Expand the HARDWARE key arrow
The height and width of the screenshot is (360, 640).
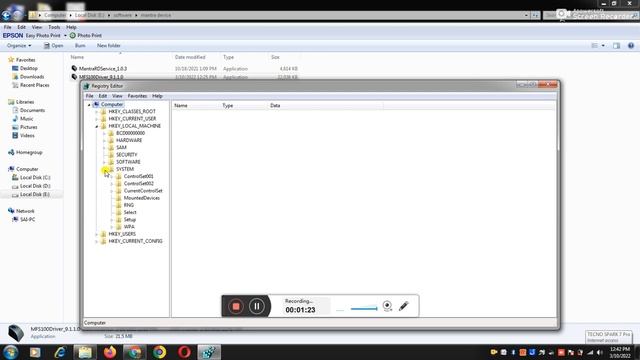[104, 140]
